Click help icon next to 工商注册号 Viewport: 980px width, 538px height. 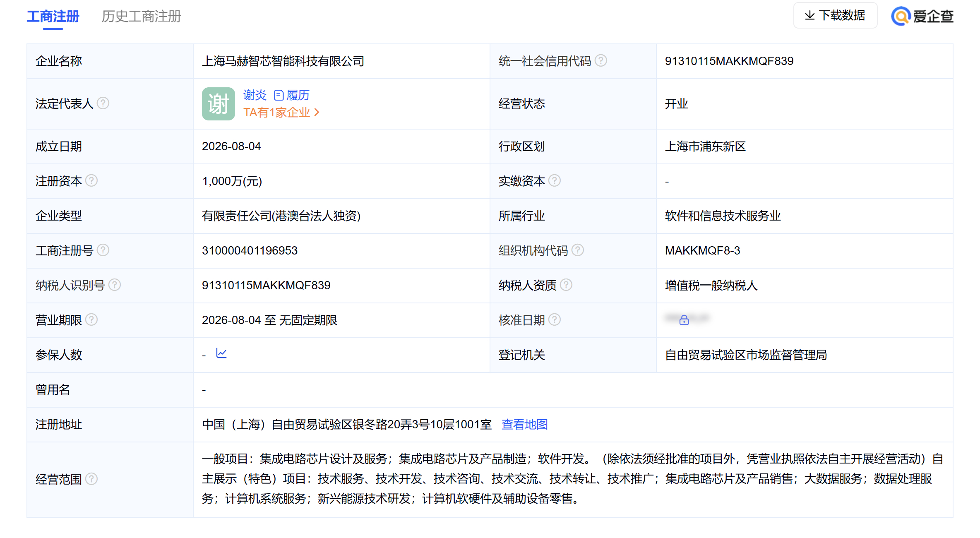[x=103, y=250]
